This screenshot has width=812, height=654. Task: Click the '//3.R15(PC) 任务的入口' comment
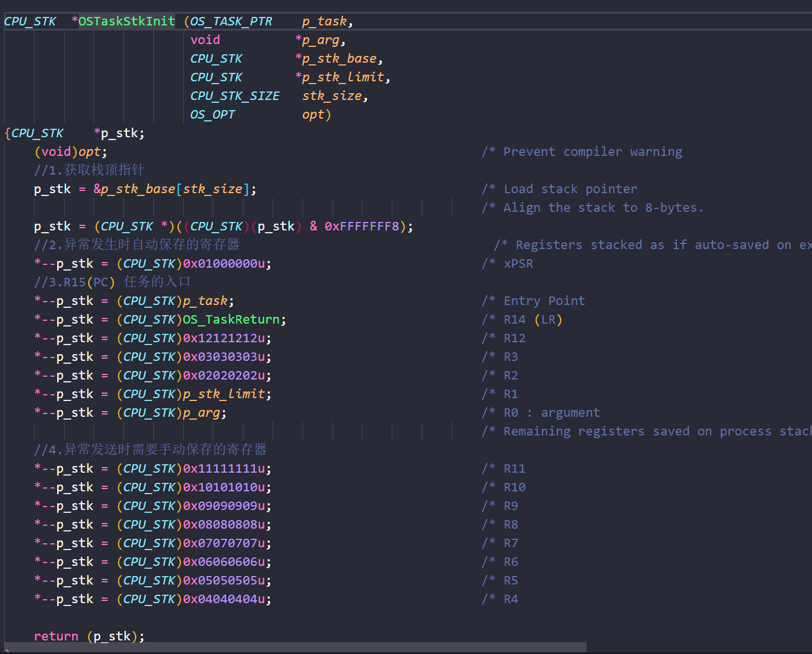click(112, 282)
